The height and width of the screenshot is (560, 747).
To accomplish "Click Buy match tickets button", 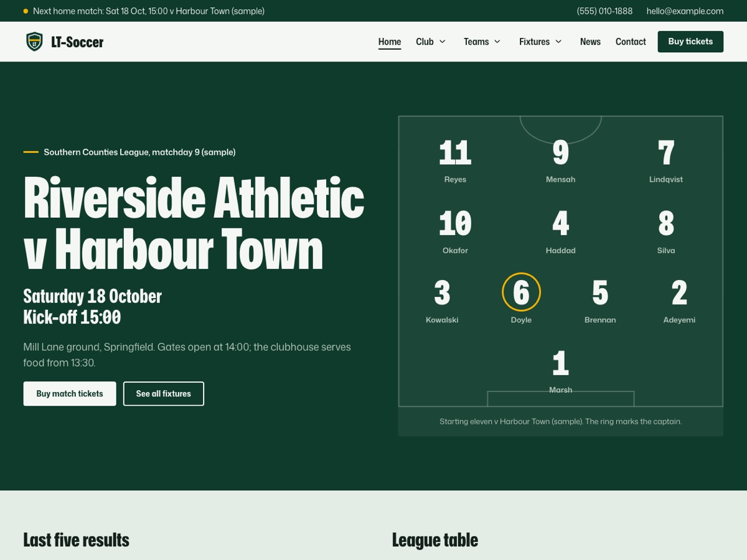I will click(x=70, y=394).
